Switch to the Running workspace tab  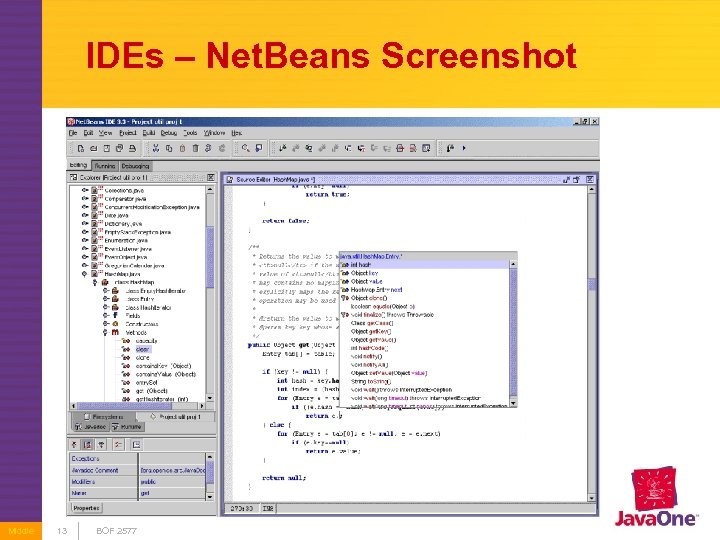105,166
